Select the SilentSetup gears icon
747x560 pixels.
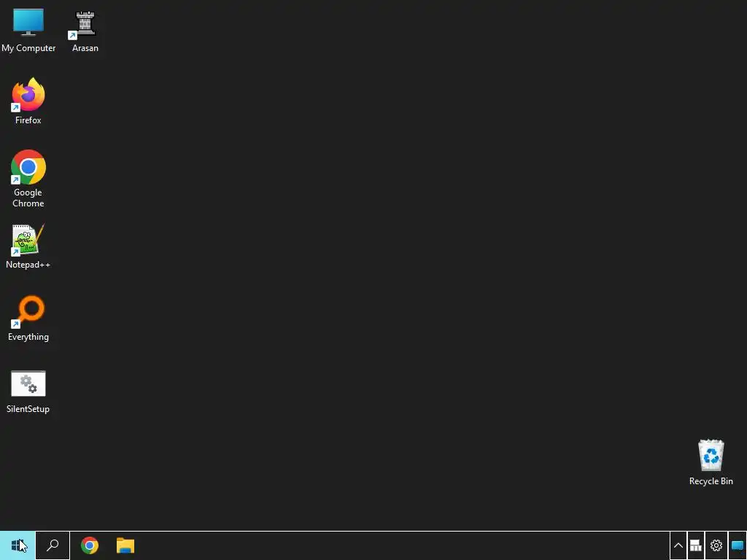28,384
